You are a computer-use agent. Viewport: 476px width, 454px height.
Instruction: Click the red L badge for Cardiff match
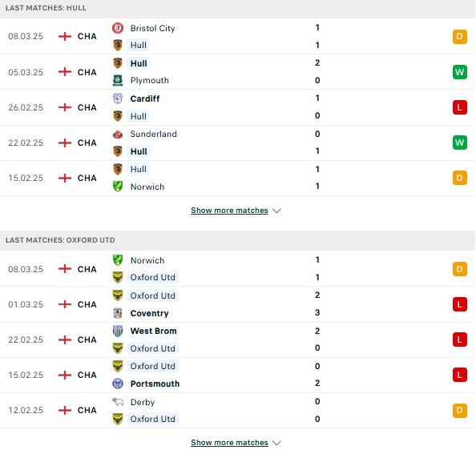click(460, 107)
